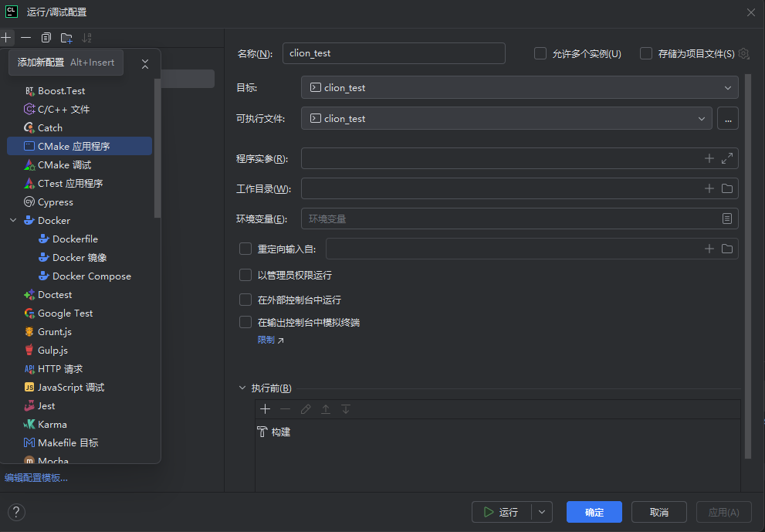The height and width of the screenshot is (532, 765).
Task: Enable 在外部控制台中运行 checkbox
Action: coord(245,300)
